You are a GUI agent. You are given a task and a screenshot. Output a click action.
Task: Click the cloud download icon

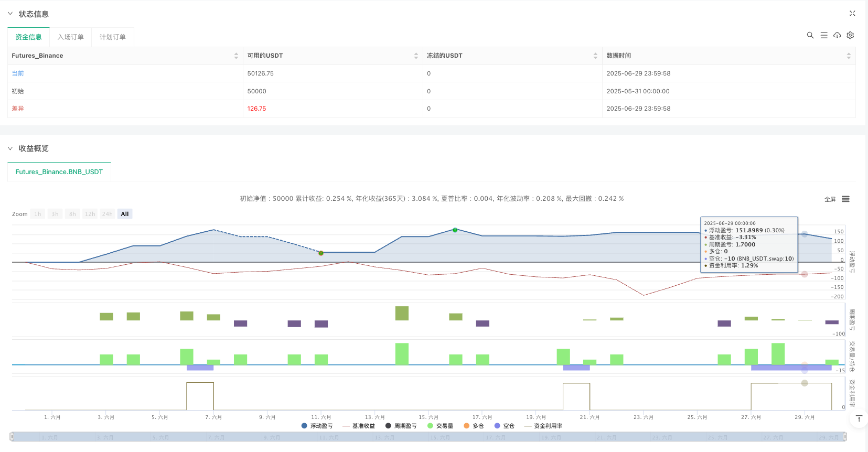837,35
